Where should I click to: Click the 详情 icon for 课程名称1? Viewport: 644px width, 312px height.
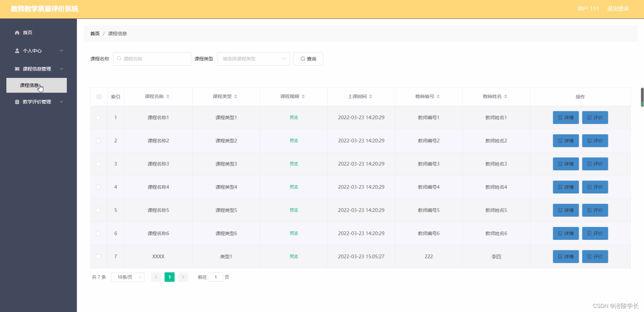click(560, 118)
